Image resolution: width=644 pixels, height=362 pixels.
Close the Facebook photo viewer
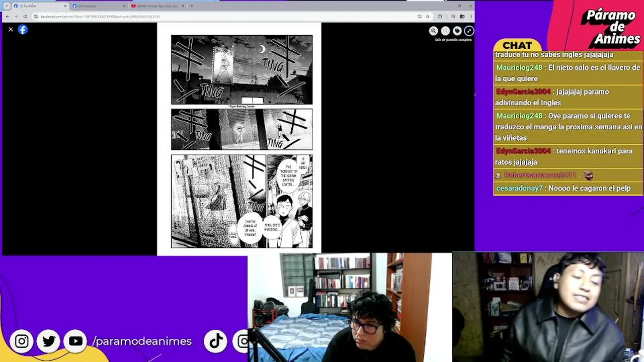(11, 30)
